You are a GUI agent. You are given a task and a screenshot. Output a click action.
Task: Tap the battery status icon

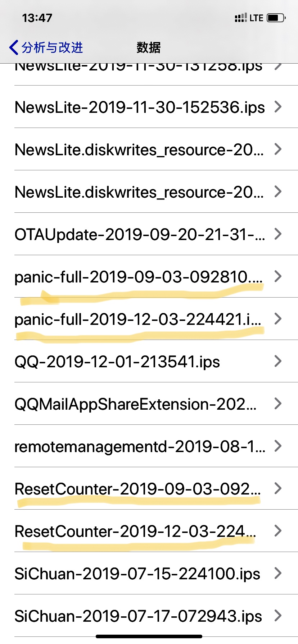pyautogui.click(x=276, y=18)
